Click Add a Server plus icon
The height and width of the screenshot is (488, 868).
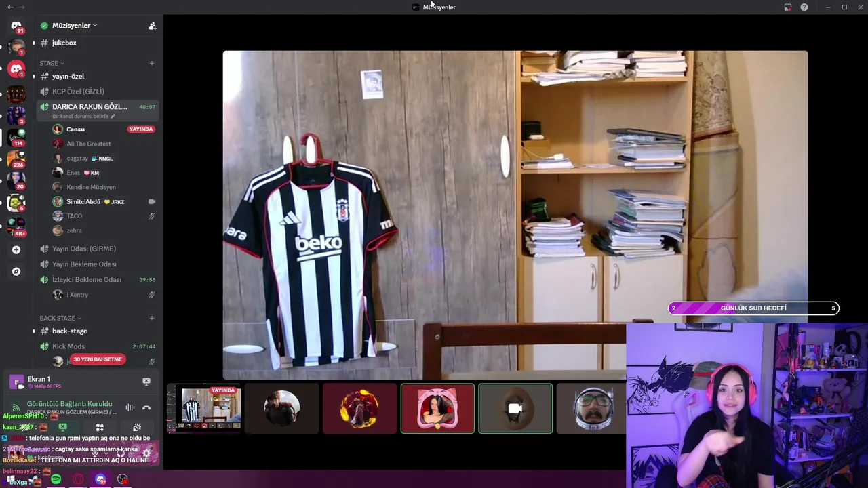16,249
